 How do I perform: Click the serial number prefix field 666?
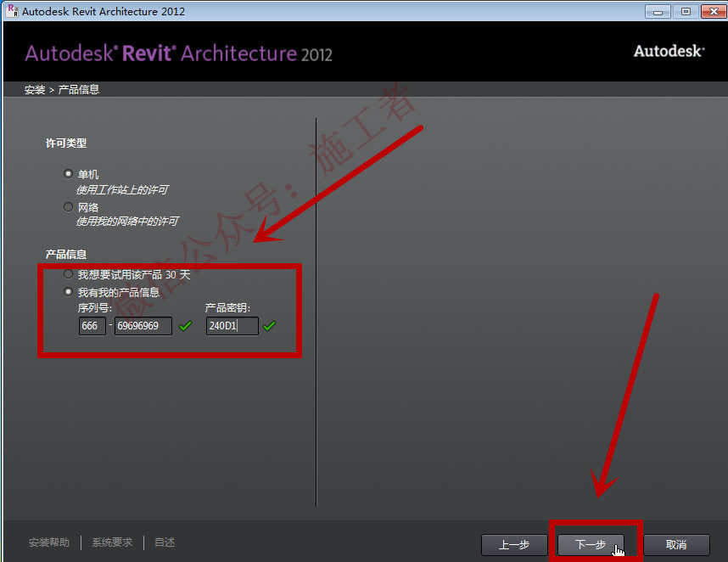92,326
